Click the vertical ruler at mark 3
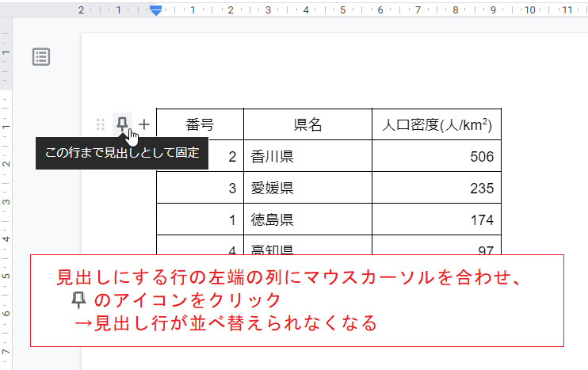Viewport: 588px width, 370px height. pos(6,202)
